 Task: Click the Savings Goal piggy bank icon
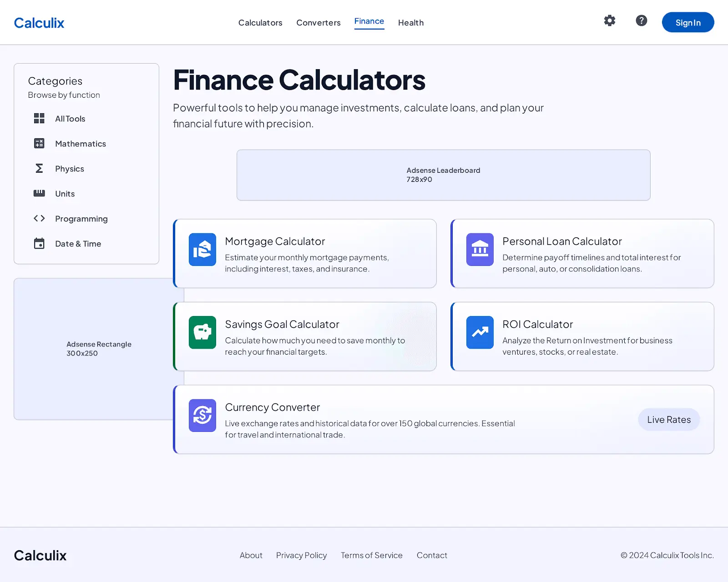point(202,332)
